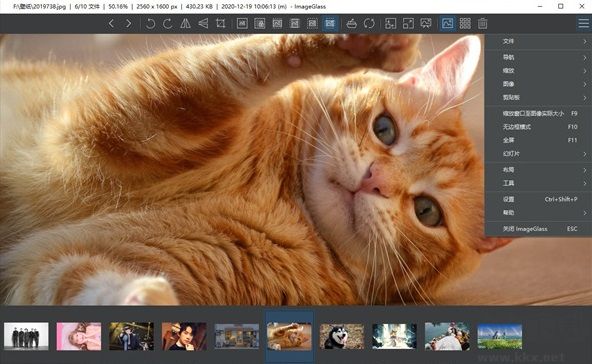Toggle the highlighted Scale to fill mode
592x364 pixels.
click(x=330, y=23)
